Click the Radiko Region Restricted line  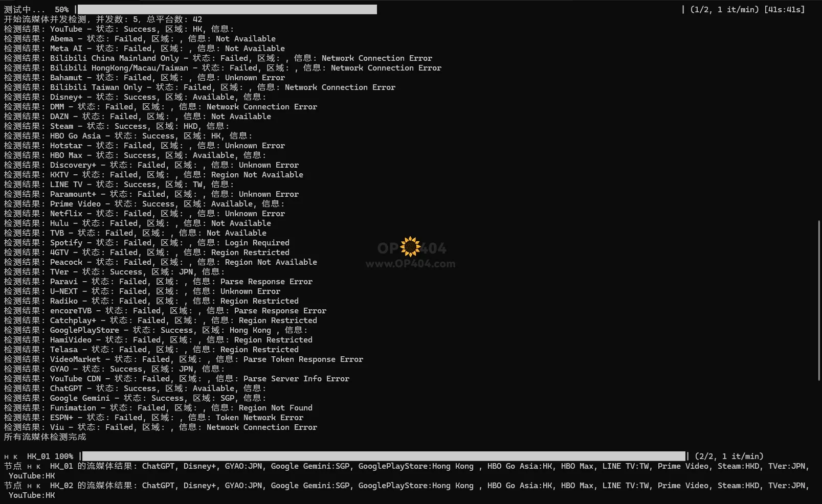coord(151,301)
